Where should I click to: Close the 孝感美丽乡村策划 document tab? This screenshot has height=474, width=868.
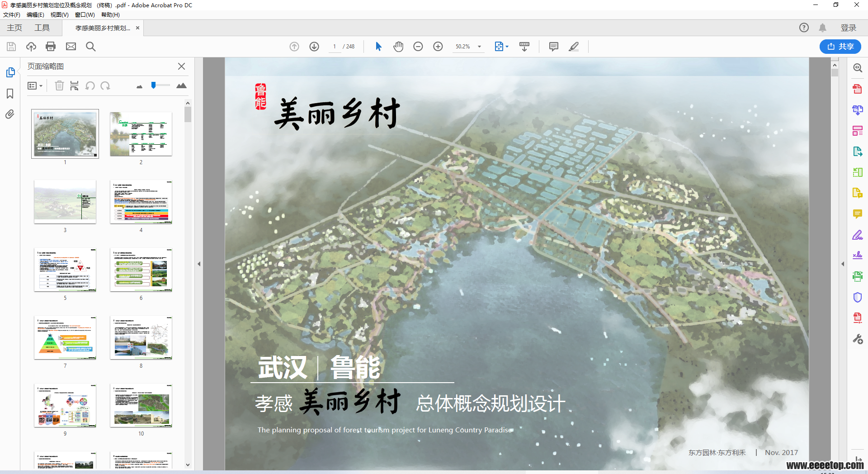[x=137, y=28]
